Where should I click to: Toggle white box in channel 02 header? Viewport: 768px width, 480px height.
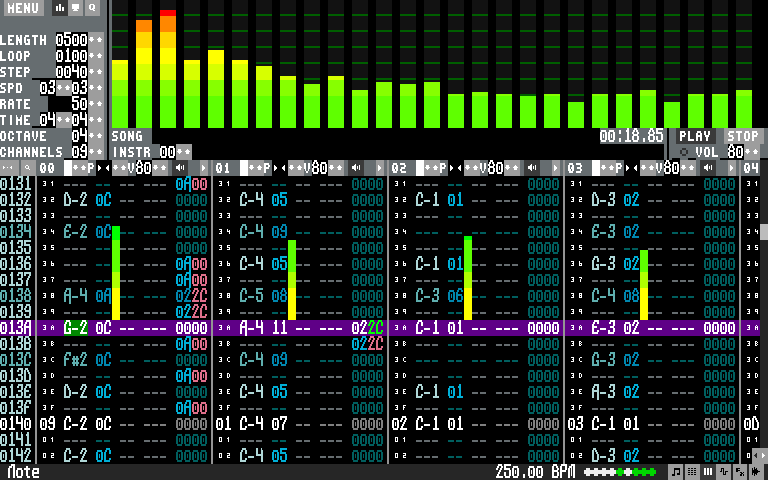pos(420,168)
